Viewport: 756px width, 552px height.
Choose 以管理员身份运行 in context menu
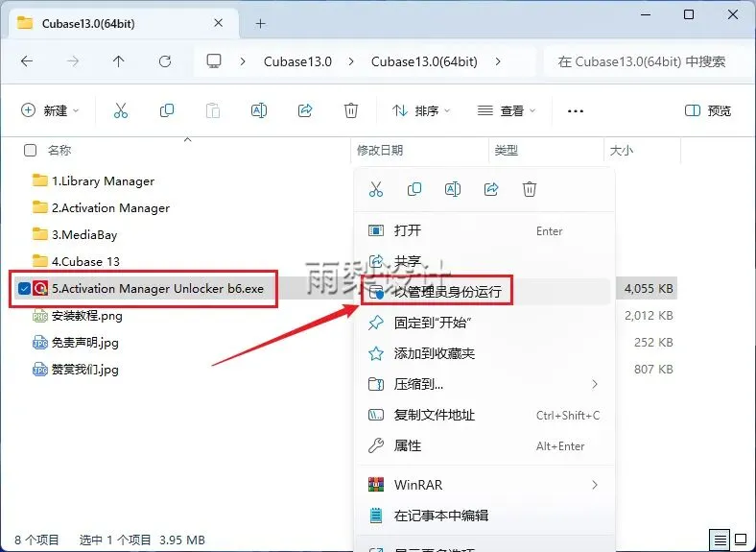[x=484, y=292]
